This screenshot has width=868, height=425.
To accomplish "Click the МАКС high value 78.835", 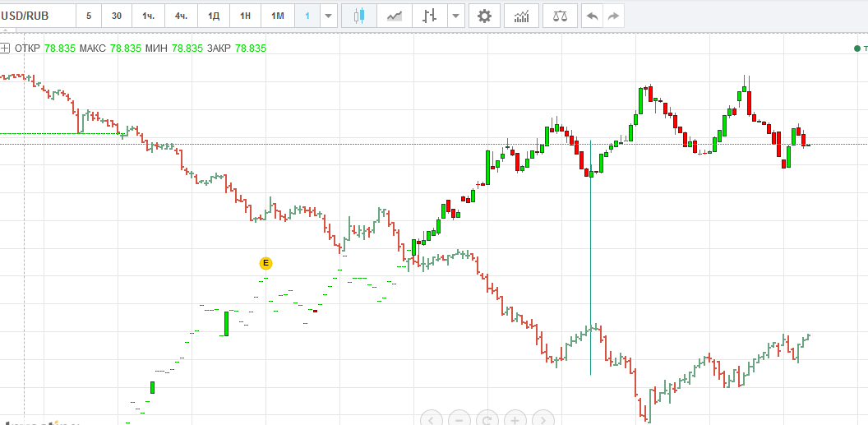I will (126, 49).
